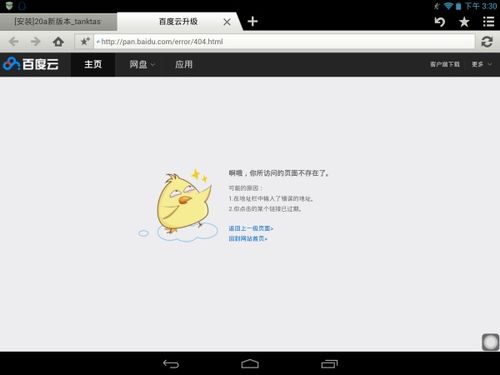The height and width of the screenshot is (375, 500).
Task: Tap the add-bookmark star beside the URL
Action: (85, 42)
